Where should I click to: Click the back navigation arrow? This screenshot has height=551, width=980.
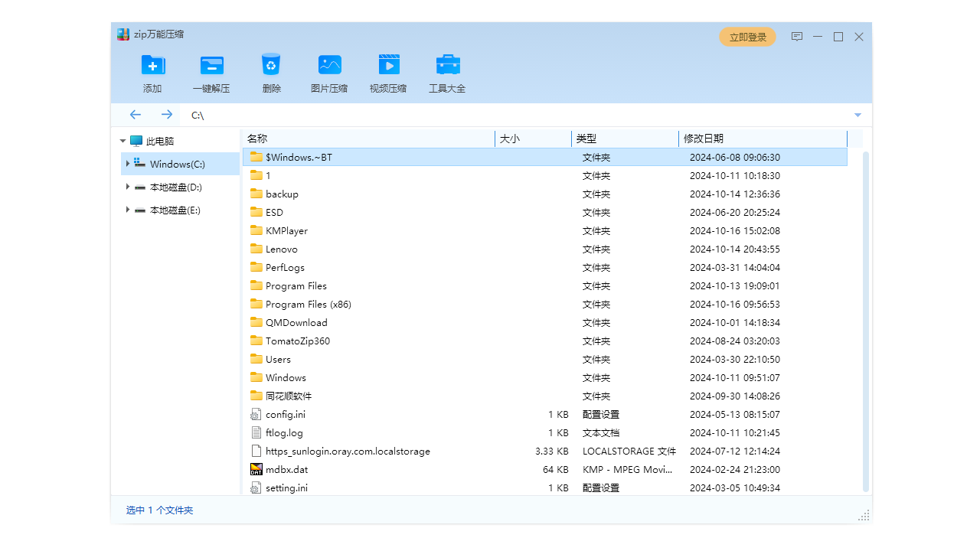[136, 114]
